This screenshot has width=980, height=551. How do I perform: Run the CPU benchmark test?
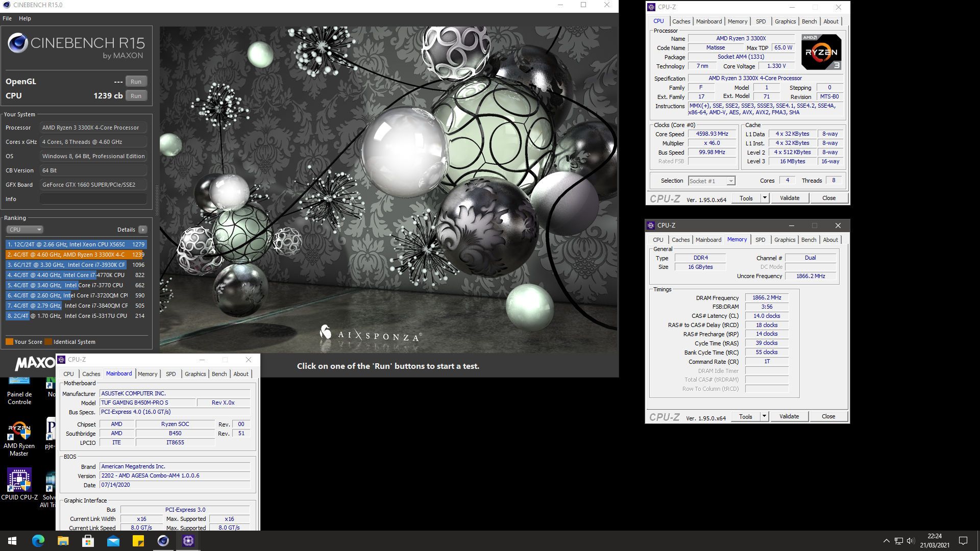tap(136, 96)
